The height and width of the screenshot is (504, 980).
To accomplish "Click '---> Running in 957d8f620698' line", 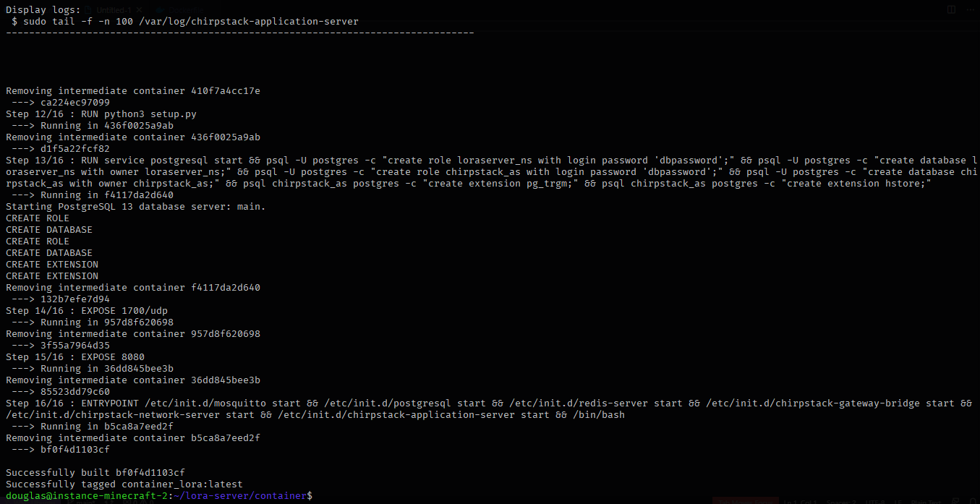I will click(x=93, y=323).
